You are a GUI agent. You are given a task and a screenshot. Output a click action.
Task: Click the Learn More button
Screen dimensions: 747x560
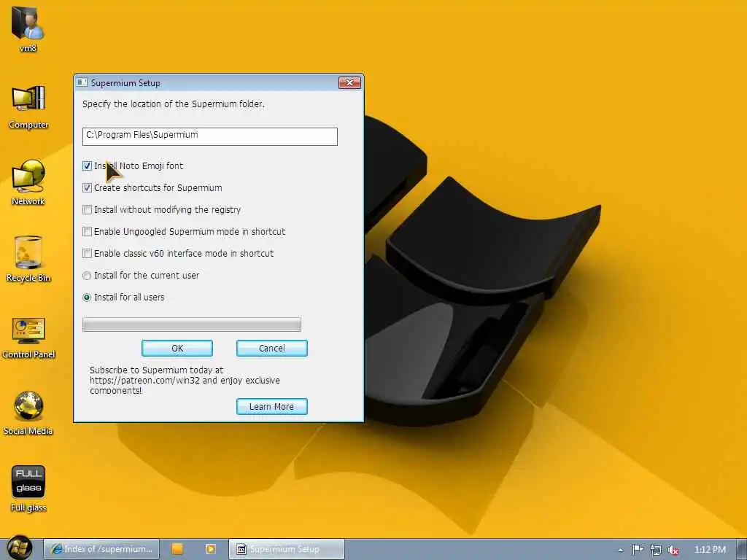click(272, 407)
